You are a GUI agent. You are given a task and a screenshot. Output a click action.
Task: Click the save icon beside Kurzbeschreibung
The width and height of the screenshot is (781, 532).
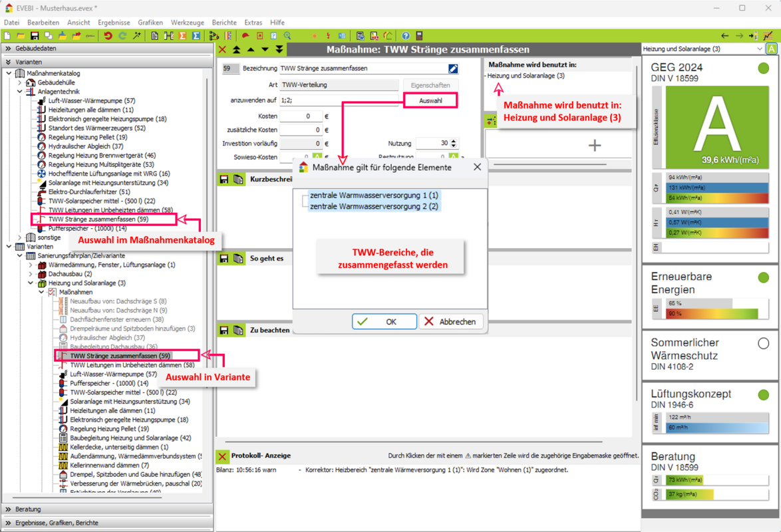(224, 180)
